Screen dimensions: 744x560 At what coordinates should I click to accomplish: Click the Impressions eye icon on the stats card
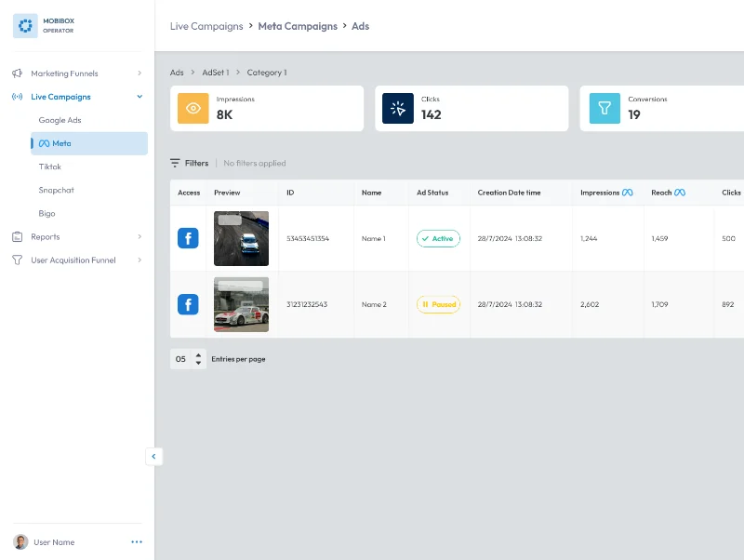(192, 108)
